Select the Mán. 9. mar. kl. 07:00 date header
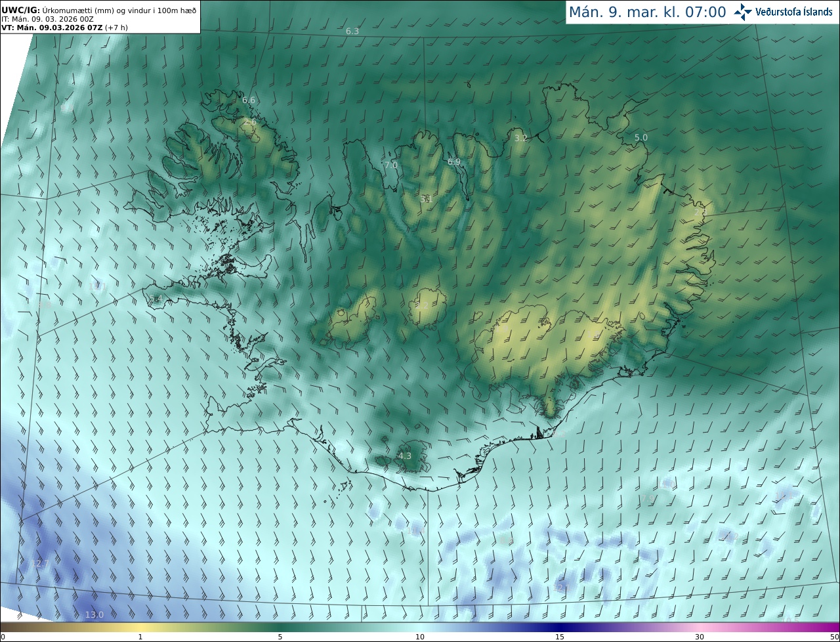 pos(647,12)
